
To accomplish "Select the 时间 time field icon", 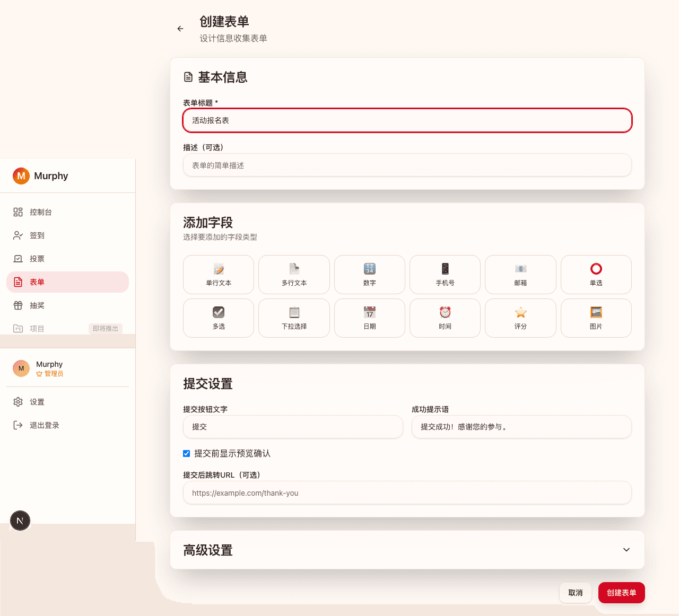I will click(445, 318).
